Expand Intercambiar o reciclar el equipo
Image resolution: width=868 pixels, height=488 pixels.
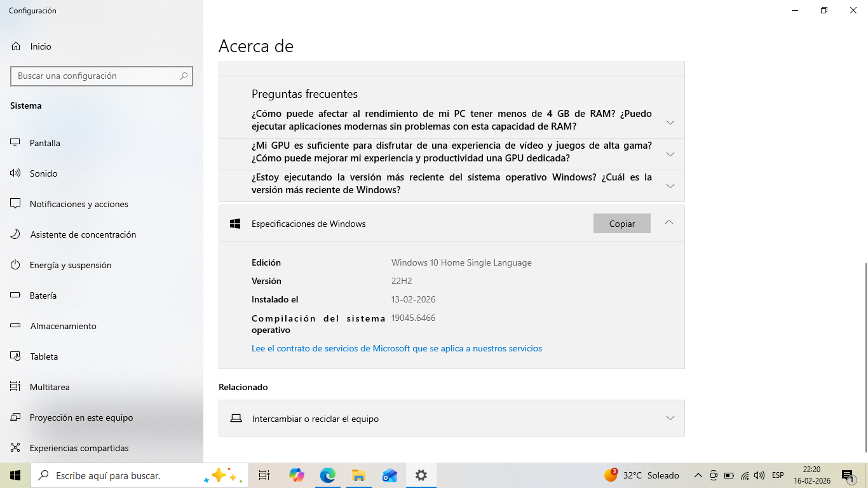(670, 418)
